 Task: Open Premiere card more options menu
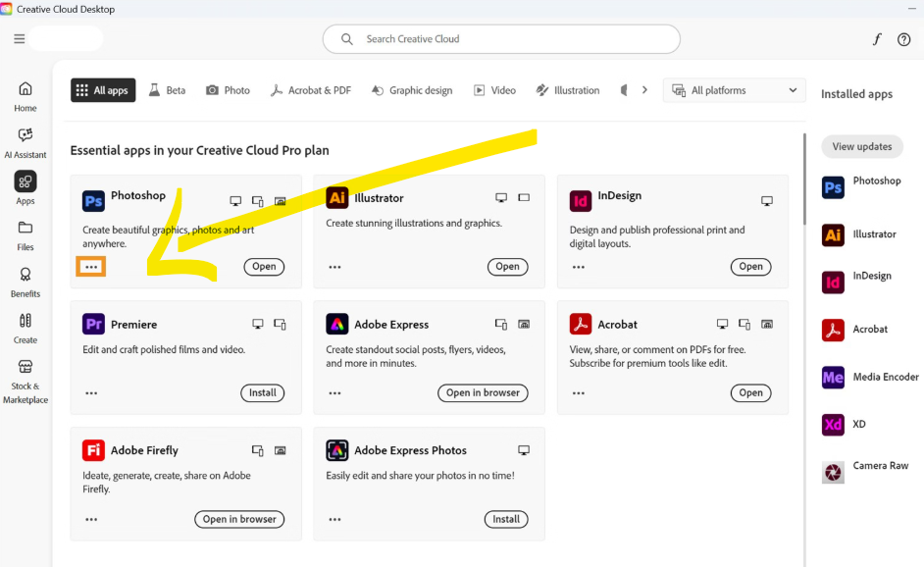click(91, 393)
